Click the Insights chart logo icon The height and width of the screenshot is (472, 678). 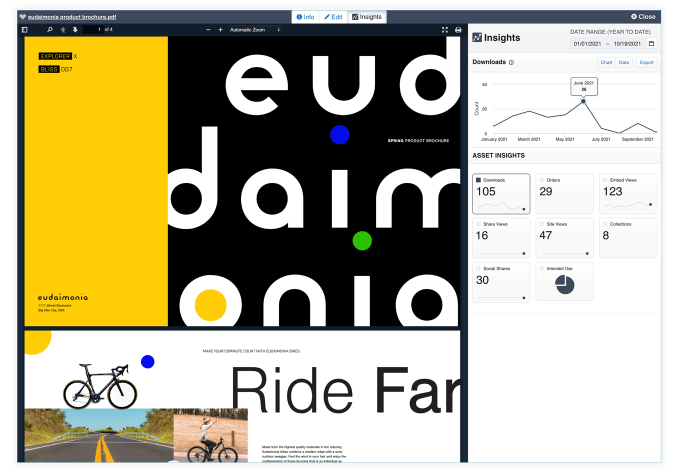[x=477, y=38]
